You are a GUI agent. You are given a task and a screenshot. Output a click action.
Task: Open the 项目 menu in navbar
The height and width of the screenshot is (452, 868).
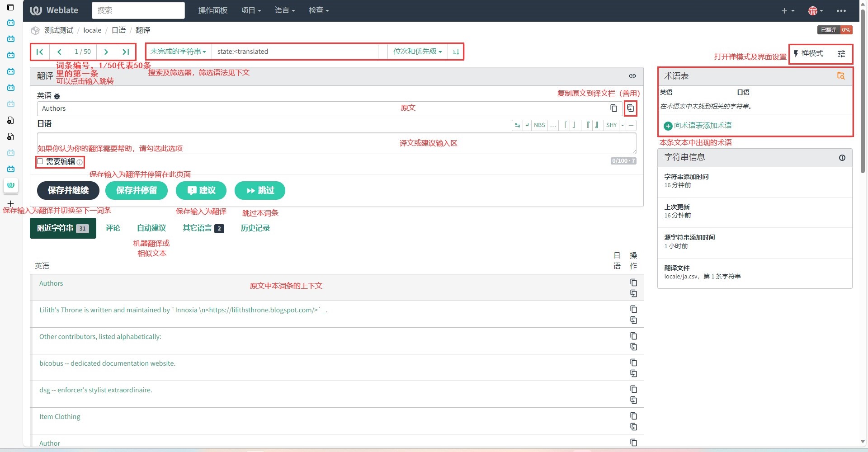pyautogui.click(x=251, y=10)
